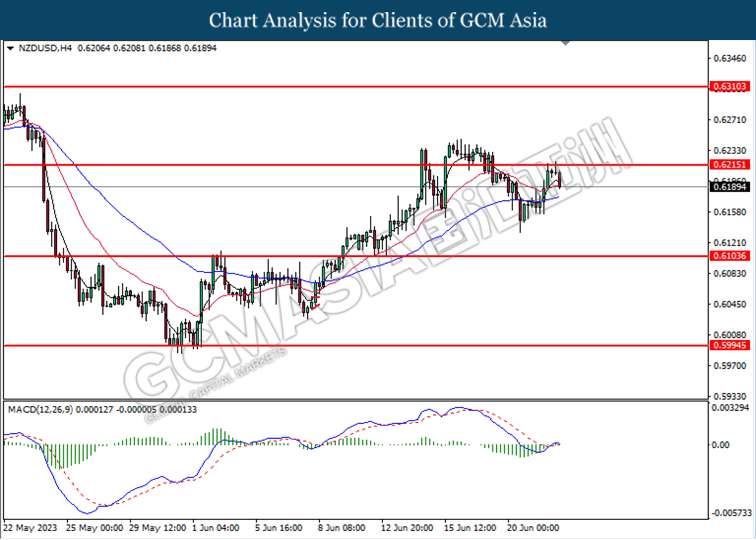Select the 0.62151 resistance price label
This screenshot has width=756, height=540.
730,164
